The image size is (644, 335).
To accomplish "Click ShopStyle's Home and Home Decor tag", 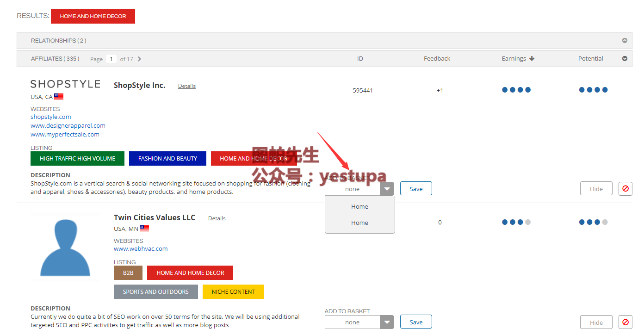I will pos(254,159).
